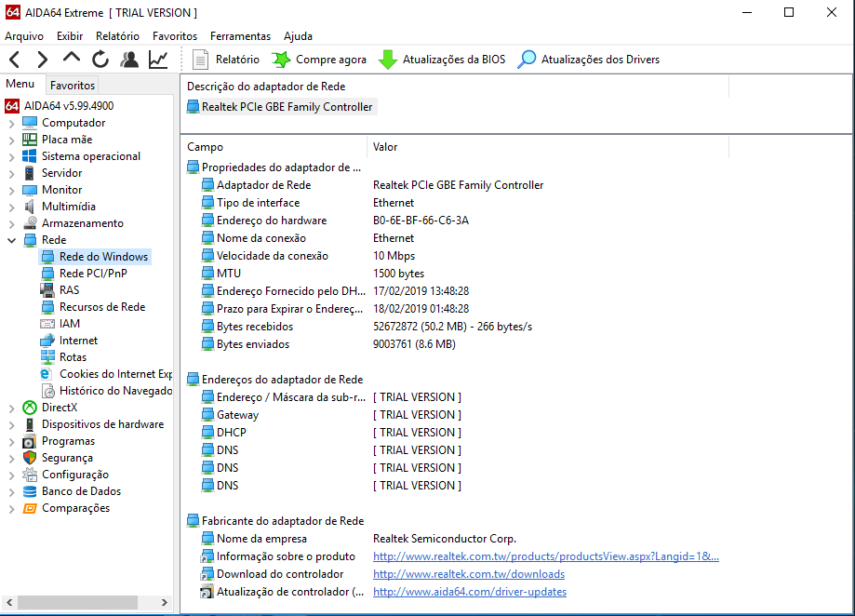Expand the Computador tree node
The width and height of the screenshot is (855, 616).
[11, 123]
